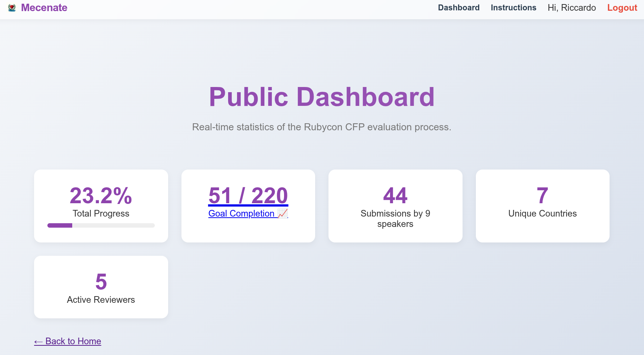This screenshot has height=355, width=644.
Task: Click the Rubycon CFP subtitle text
Action: 321,127
